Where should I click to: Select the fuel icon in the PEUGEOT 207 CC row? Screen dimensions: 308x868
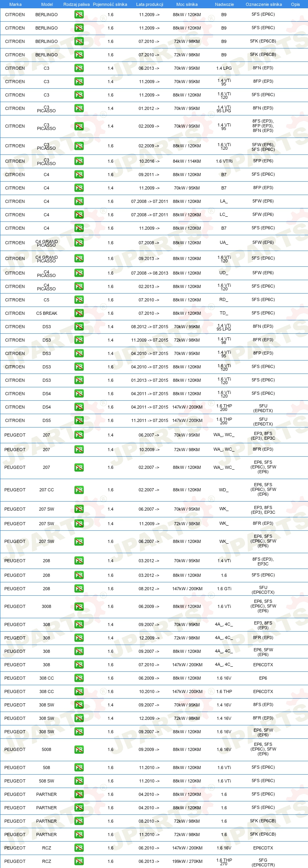79,490
